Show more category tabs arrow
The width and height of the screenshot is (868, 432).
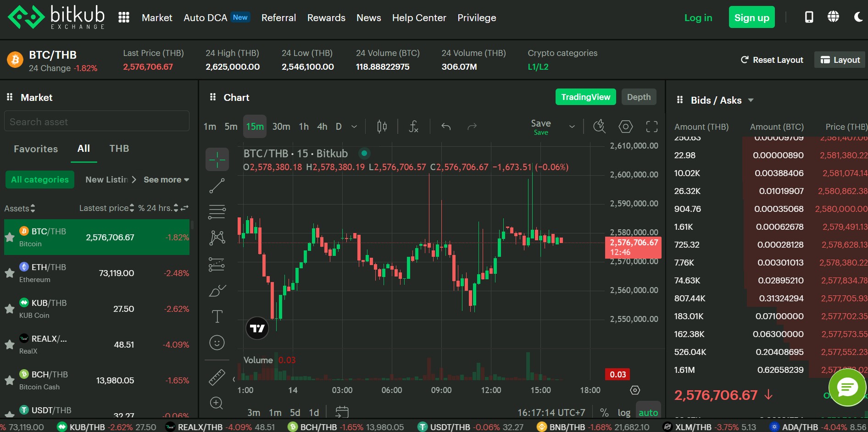(134, 180)
